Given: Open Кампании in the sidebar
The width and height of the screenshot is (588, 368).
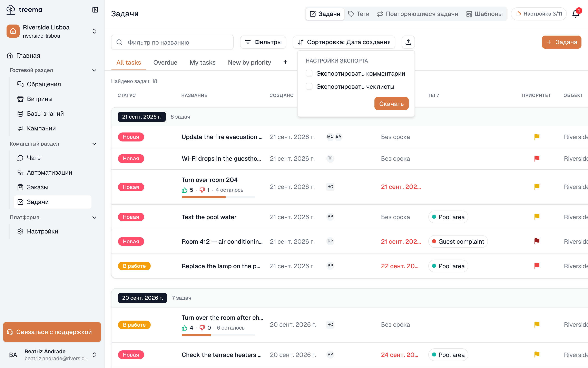Looking at the screenshot, I should (52, 128).
